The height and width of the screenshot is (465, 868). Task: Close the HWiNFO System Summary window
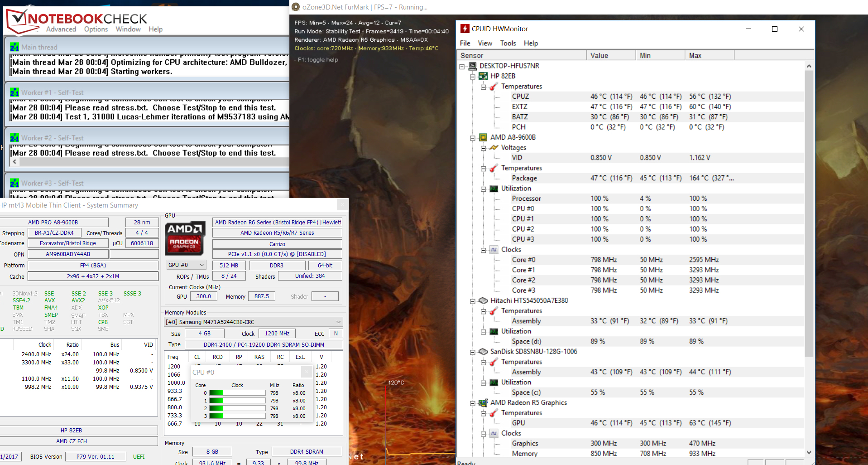[342, 205]
